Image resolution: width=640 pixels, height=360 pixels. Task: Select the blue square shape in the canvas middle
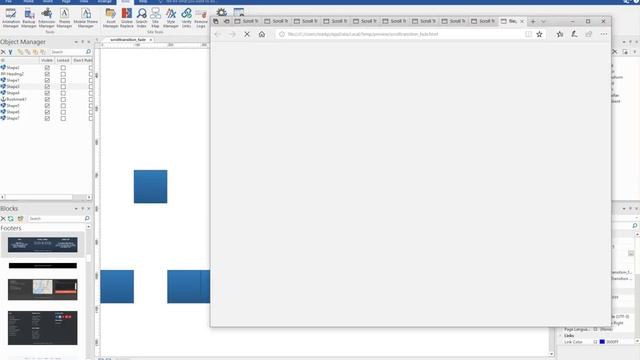pyautogui.click(x=150, y=187)
